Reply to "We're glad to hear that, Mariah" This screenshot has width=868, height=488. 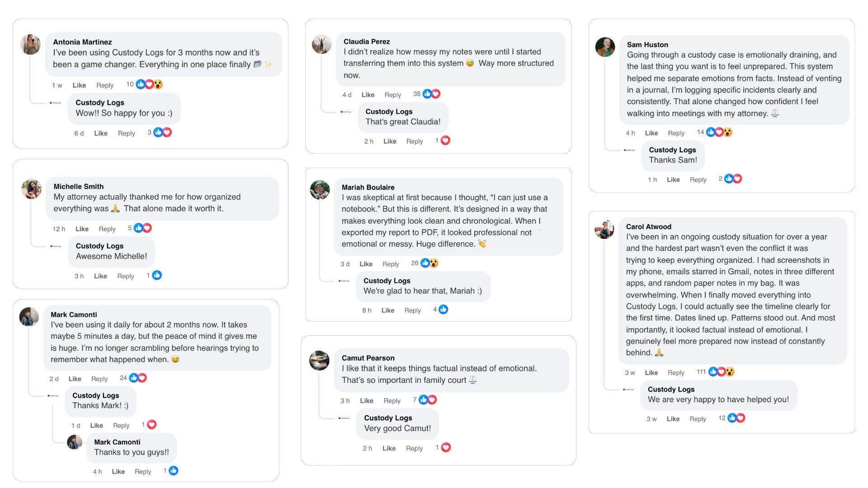click(x=412, y=310)
